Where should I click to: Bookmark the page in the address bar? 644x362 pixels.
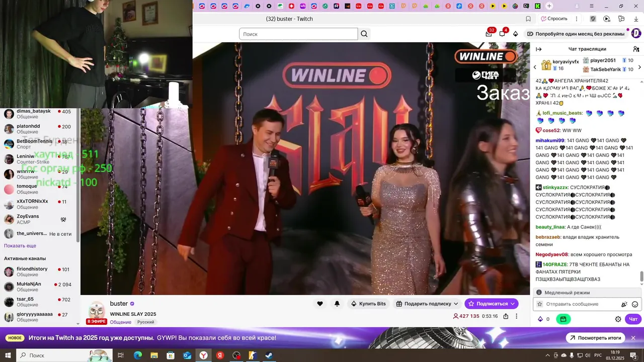click(528, 19)
